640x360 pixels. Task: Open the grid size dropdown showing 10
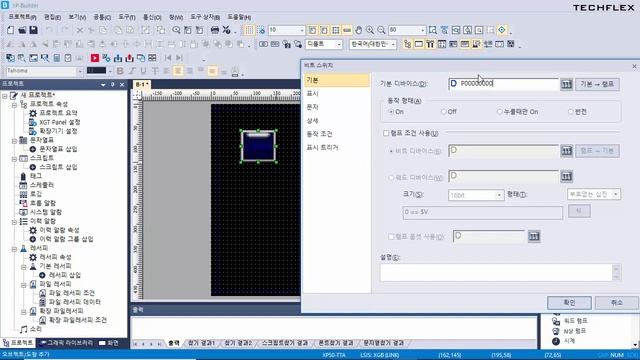302,30
